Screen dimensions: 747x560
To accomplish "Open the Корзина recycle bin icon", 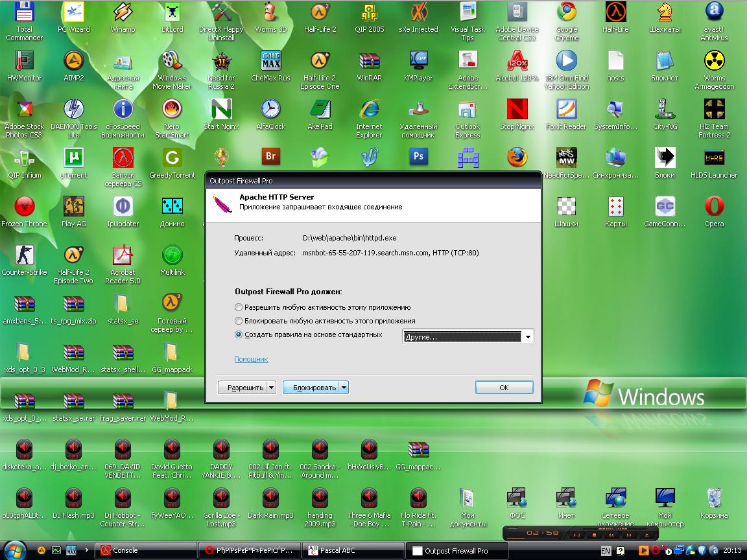I will click(714, 498).
